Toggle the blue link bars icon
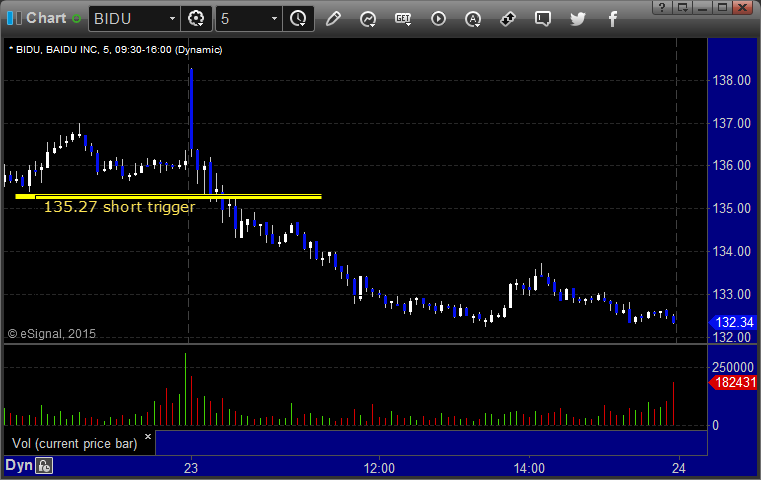The height and width of the screenshot is (480, 761). click(x=14, y=18)
